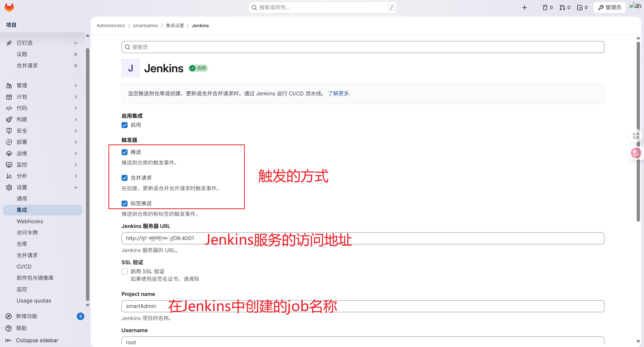This screenshot has width=644, height=347.
Task: Click the 管理员 admin button
Action: [x=609, y=8]
